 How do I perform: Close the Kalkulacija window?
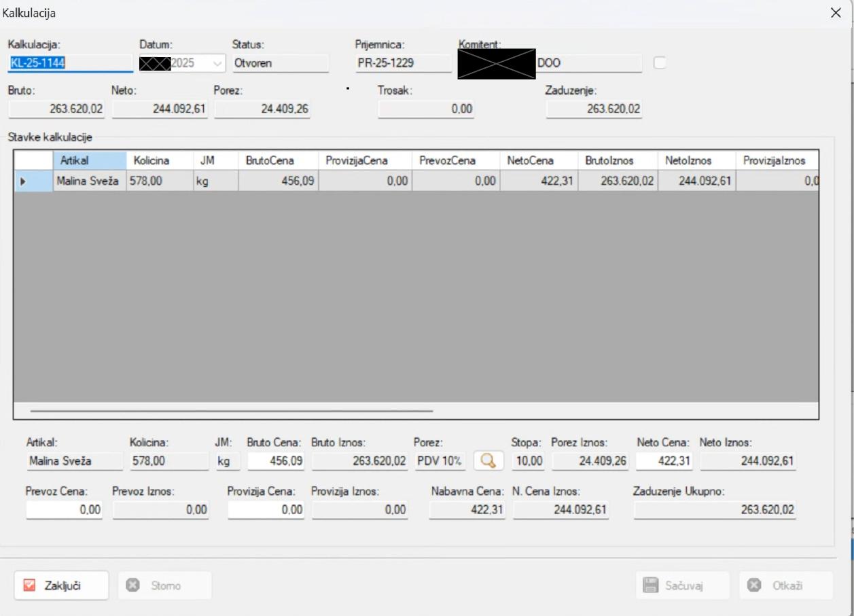[x=836, y=13]
